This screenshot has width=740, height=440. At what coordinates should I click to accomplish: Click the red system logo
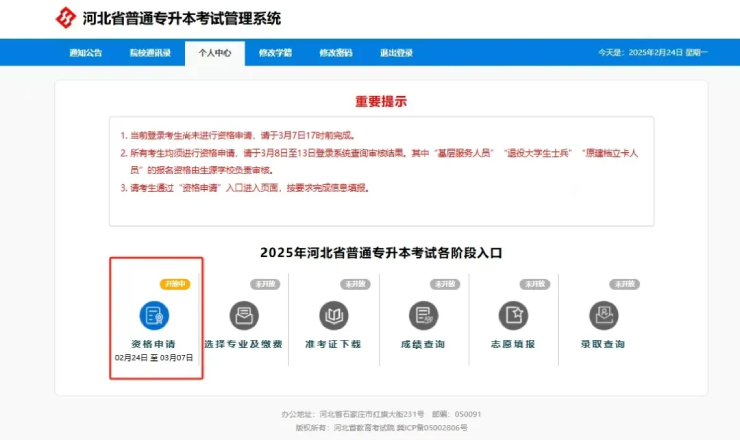coord(64,19)
